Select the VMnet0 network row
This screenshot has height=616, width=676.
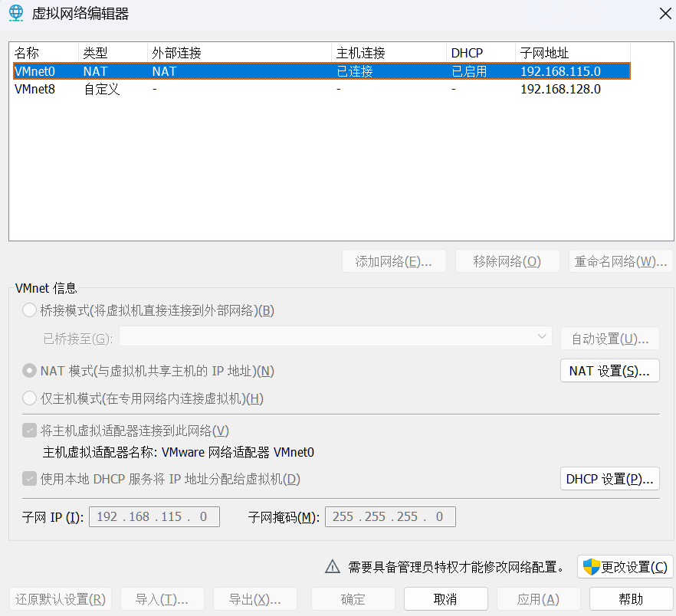click(322, 71)
